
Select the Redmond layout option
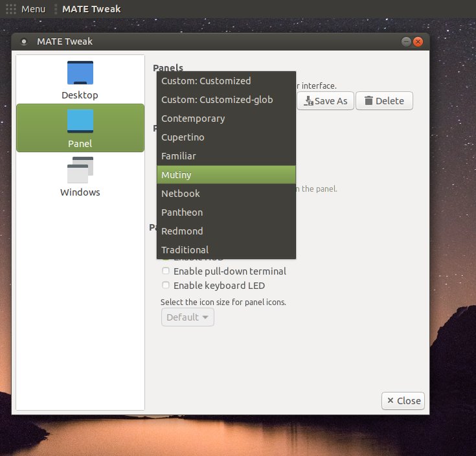pyautogui.click(x=226, y=231)
